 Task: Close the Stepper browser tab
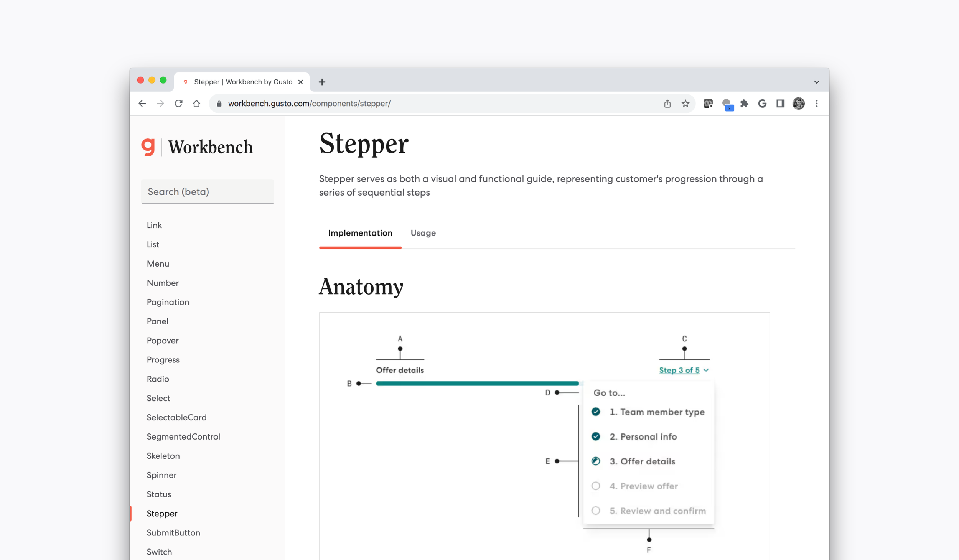301,82
